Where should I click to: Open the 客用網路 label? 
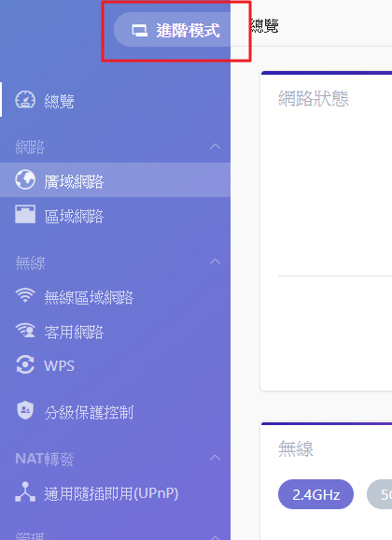click(74, 332)
